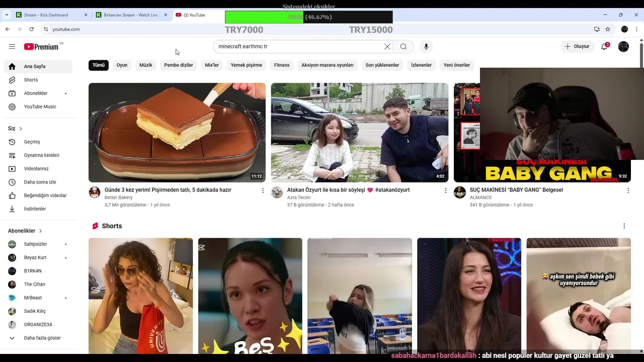Reload the page in browser

point(31,29)
